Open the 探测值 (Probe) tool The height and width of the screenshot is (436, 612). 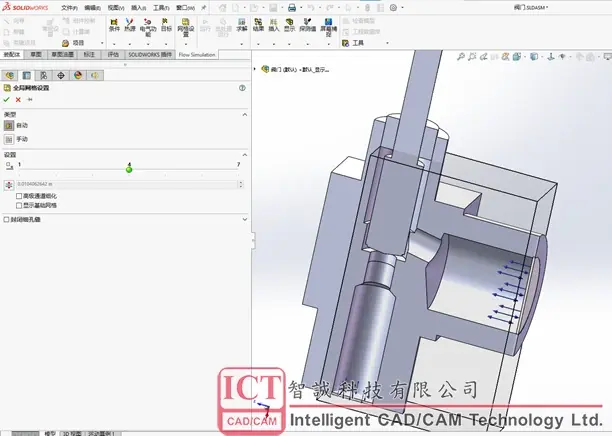308,25
